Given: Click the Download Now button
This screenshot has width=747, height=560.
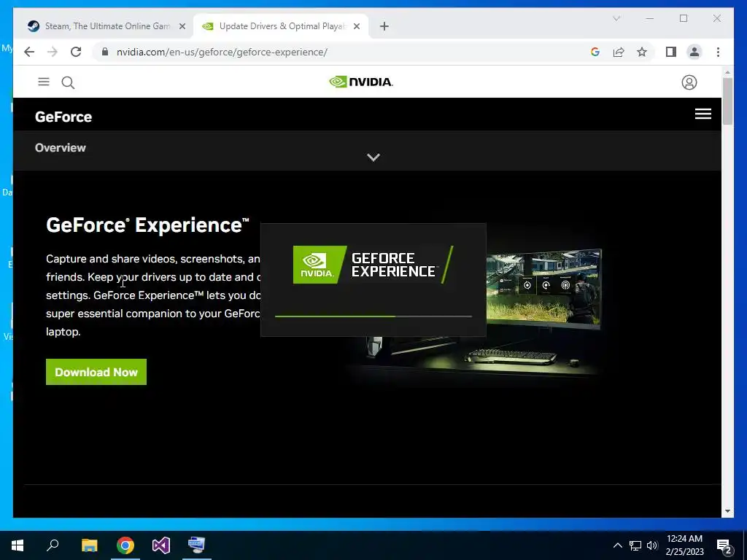Looking at the screenshot, I should (x=96, y=372).
